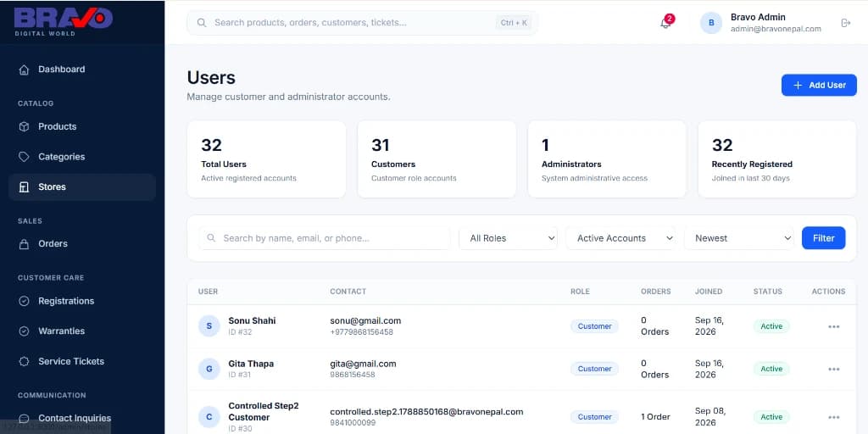Click the Sep 08, 2026 joined date

[x=709, y=417]
